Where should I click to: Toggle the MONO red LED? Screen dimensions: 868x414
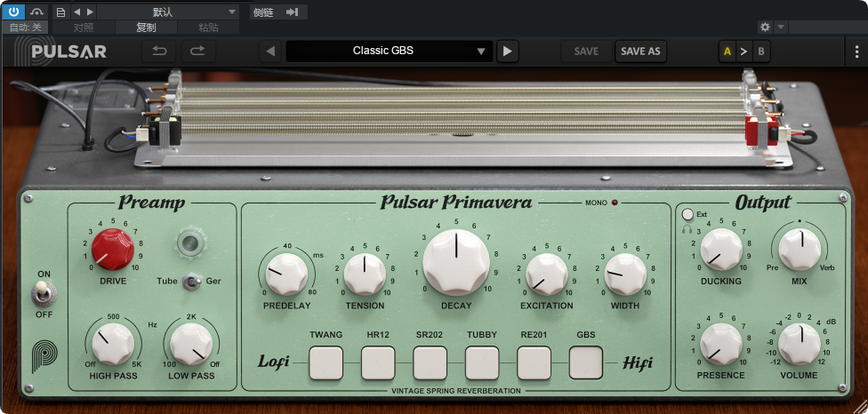tap(615, 203)
